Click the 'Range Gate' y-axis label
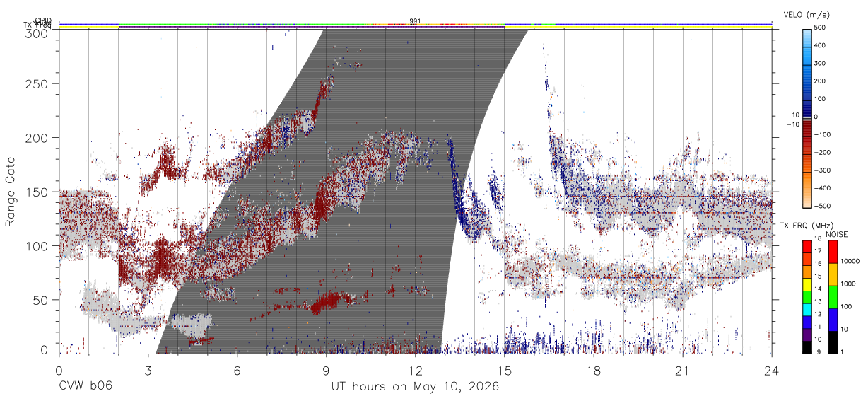The height and width of the screenshot is (401, 868). coord(11,192)
